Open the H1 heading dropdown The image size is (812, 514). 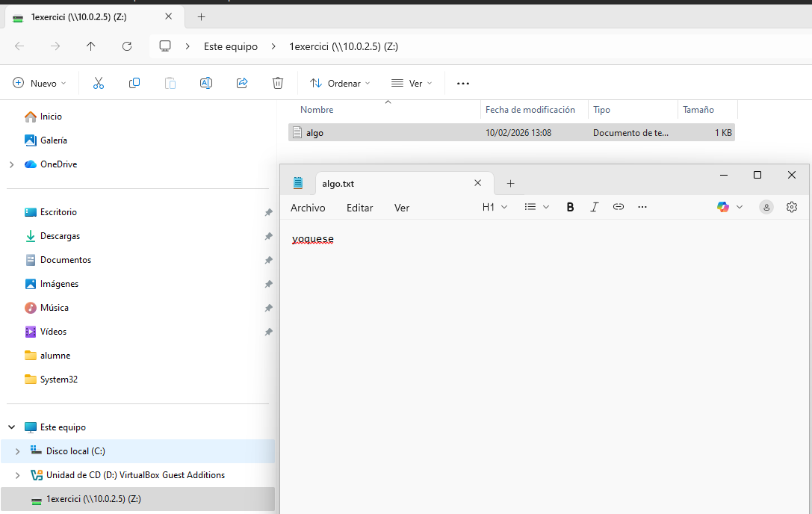(x=495, y=207)
